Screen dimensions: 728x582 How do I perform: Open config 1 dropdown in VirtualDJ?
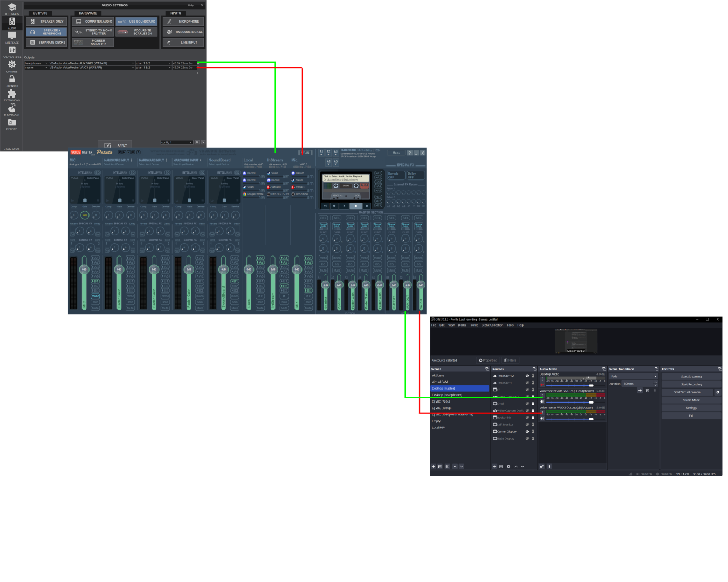click(176, 142)
